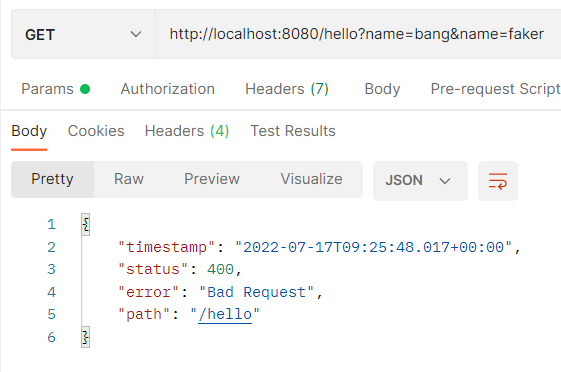
Task: Click the opening brace on line 1
Action: click(86, 225)
